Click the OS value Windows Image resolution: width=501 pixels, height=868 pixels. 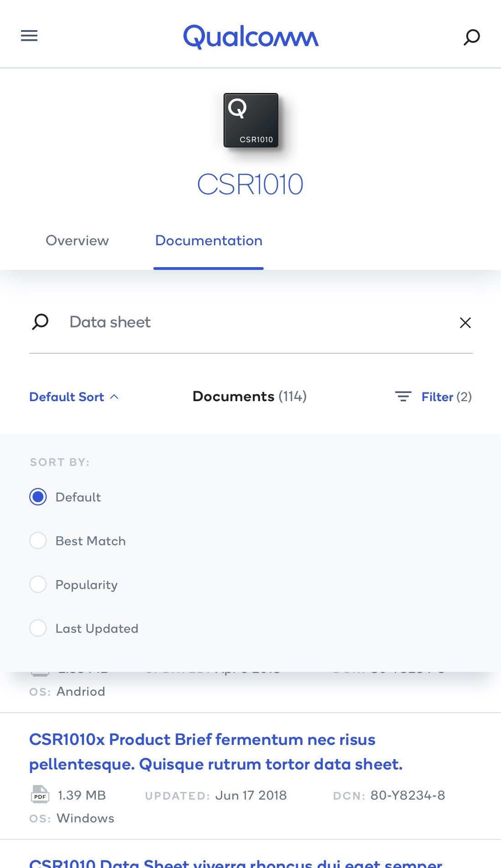point(85,818)
